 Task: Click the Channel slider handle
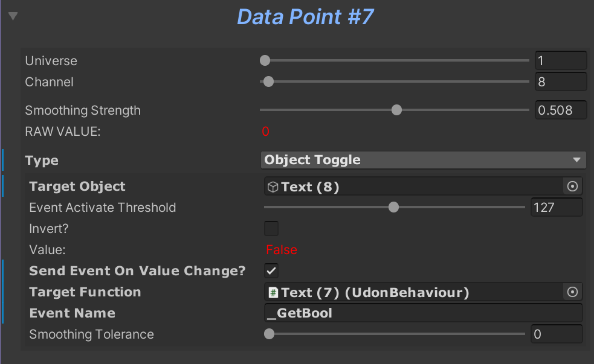tap(269, 81)
